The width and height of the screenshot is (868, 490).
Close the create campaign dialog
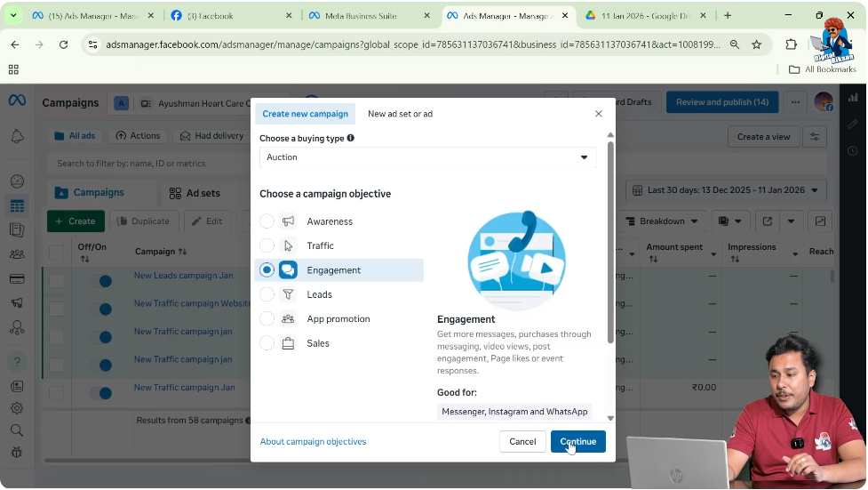tap(599, 114)
